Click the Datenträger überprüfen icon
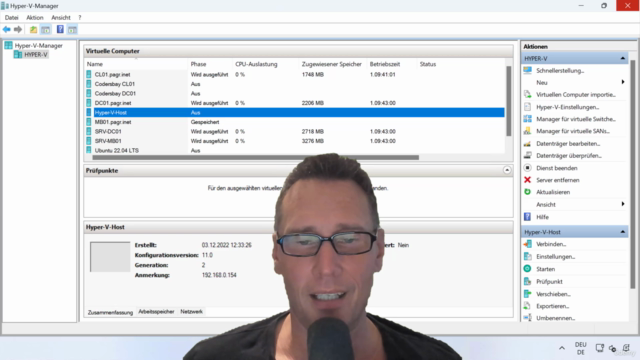This screenshot has height=360, width=640. [x=527, y=156]
